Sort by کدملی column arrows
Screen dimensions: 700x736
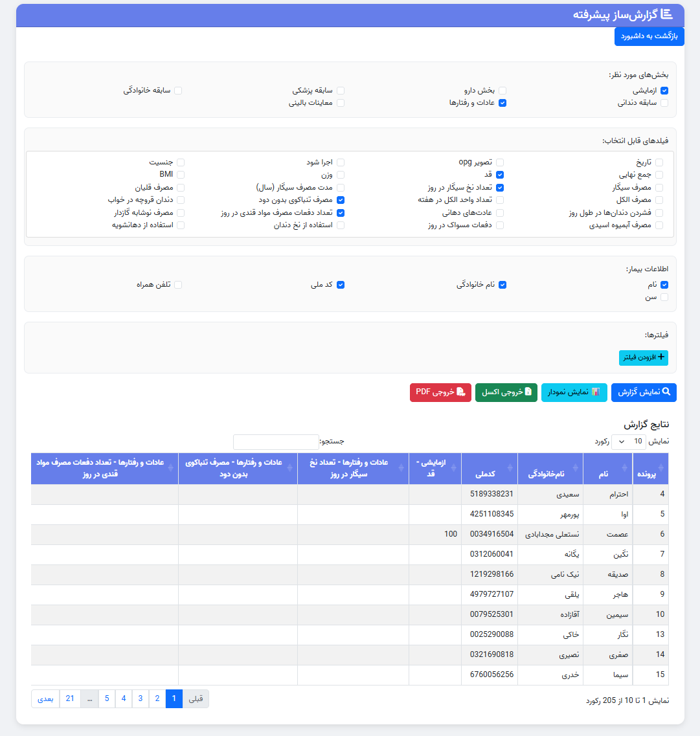coord(510,468)
